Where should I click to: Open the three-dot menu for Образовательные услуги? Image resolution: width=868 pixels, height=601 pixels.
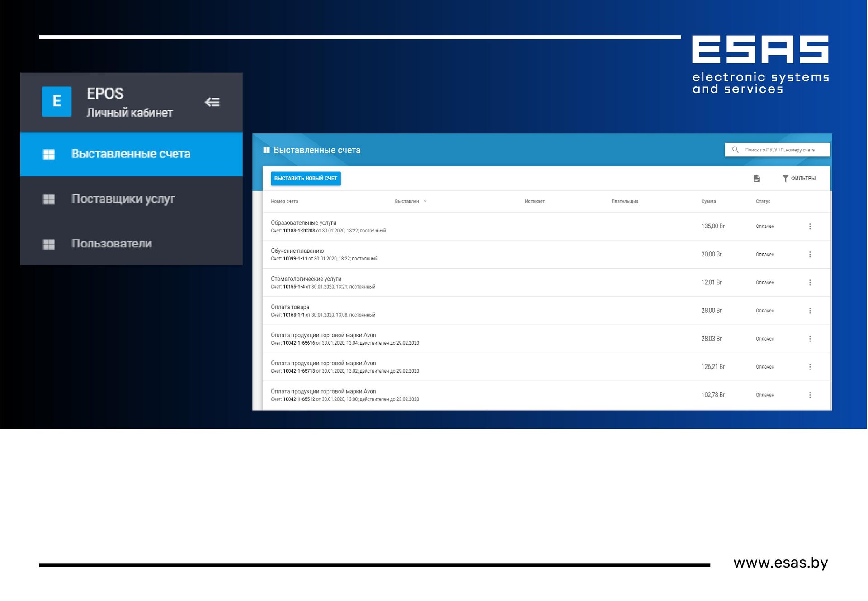810,226
